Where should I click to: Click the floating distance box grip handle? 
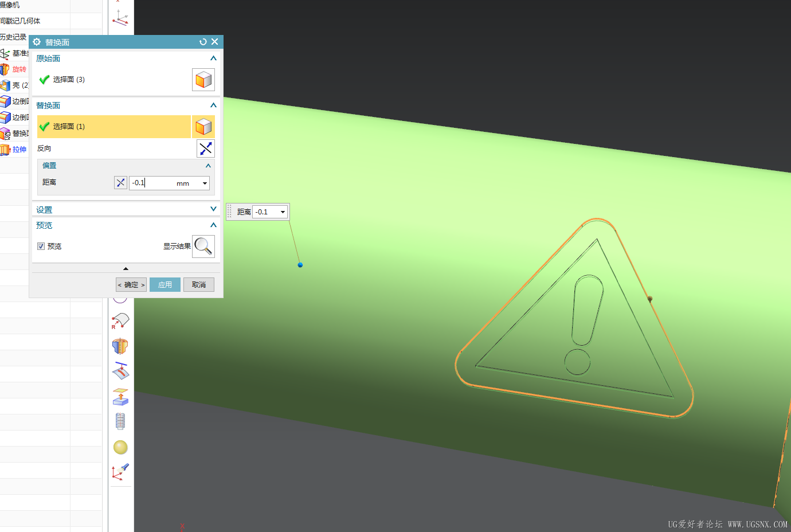point(230,212)
